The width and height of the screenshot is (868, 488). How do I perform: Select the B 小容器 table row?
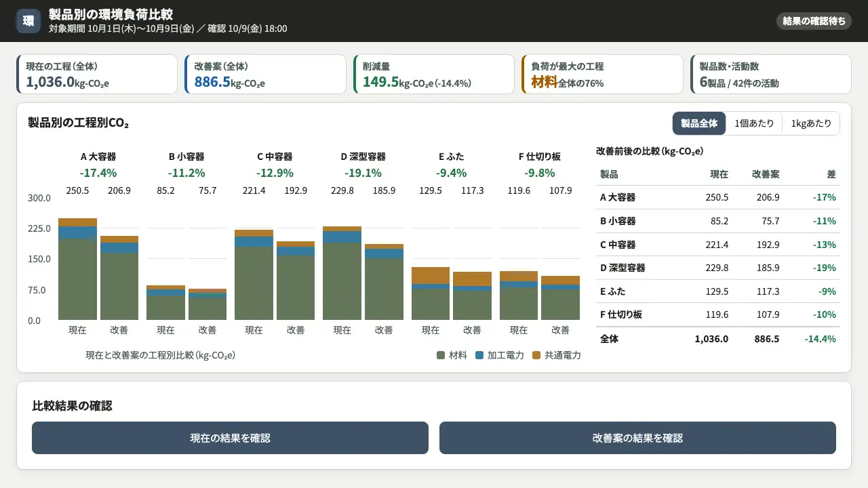coord(717,221)
